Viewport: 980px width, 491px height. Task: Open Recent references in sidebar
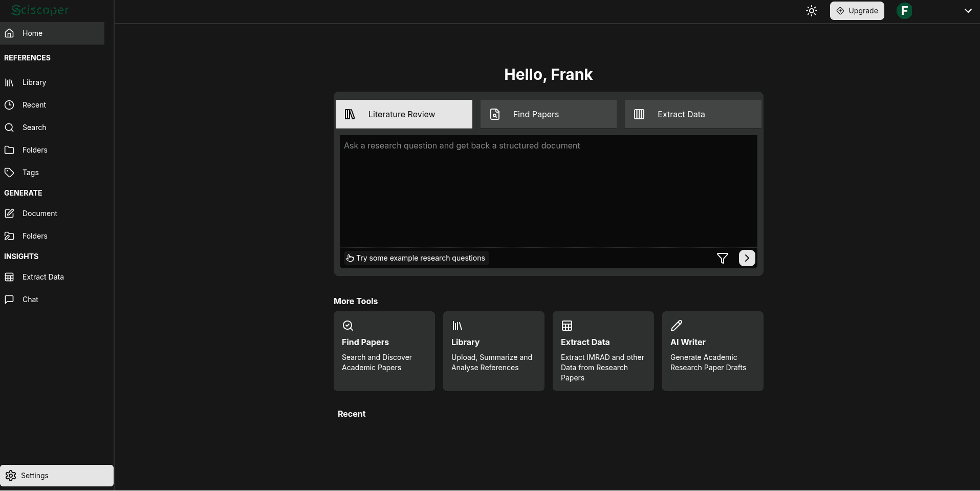pyautogui.click(x=34, y=105)
